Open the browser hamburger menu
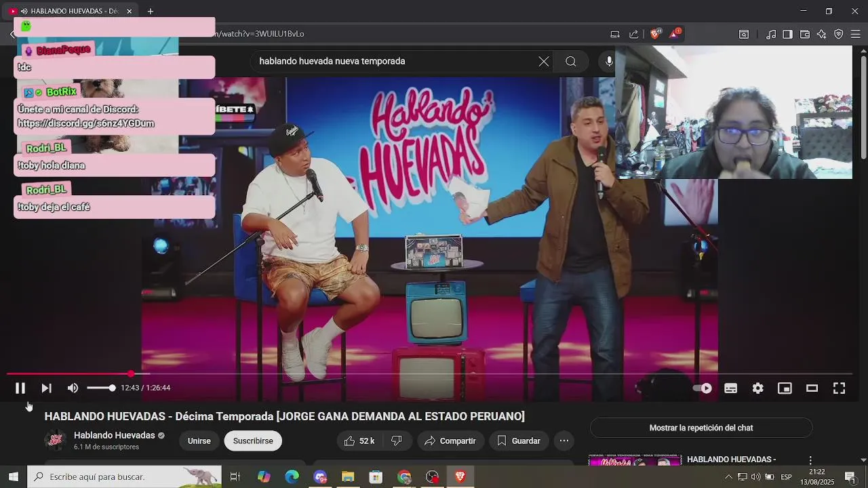The width and height of the screenshot is (868, 488). pyautogui.click(x=856, y=34)
